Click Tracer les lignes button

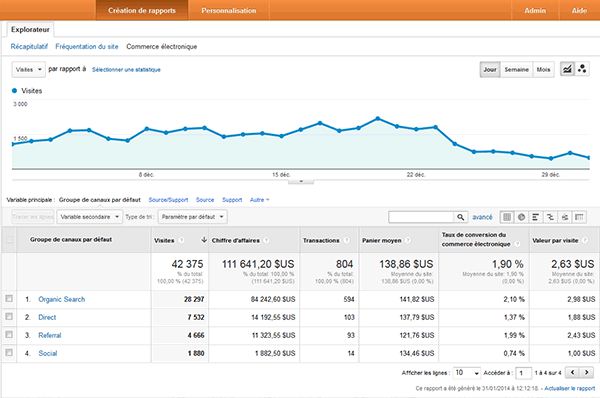point(33,217)
